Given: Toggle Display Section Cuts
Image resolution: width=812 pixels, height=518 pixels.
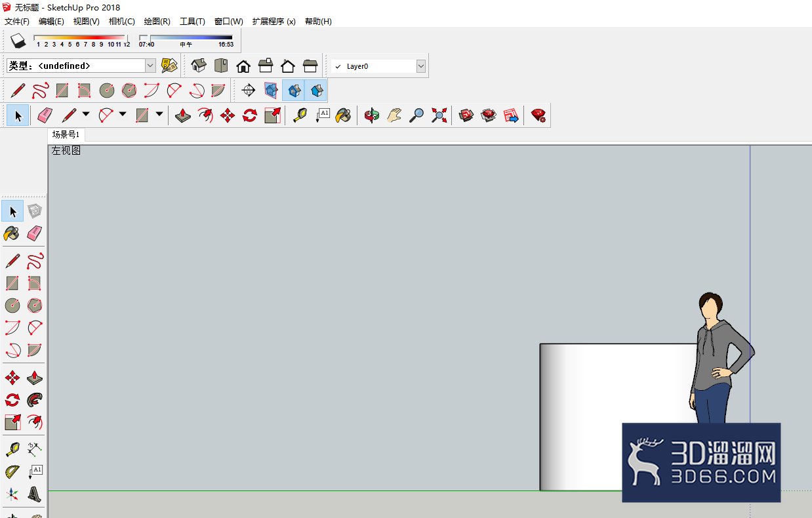Looking at the screenshot, I should pos(293,90).
